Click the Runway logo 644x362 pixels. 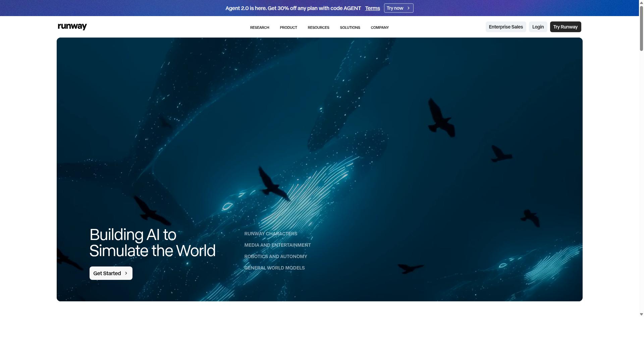click(72, 27)
